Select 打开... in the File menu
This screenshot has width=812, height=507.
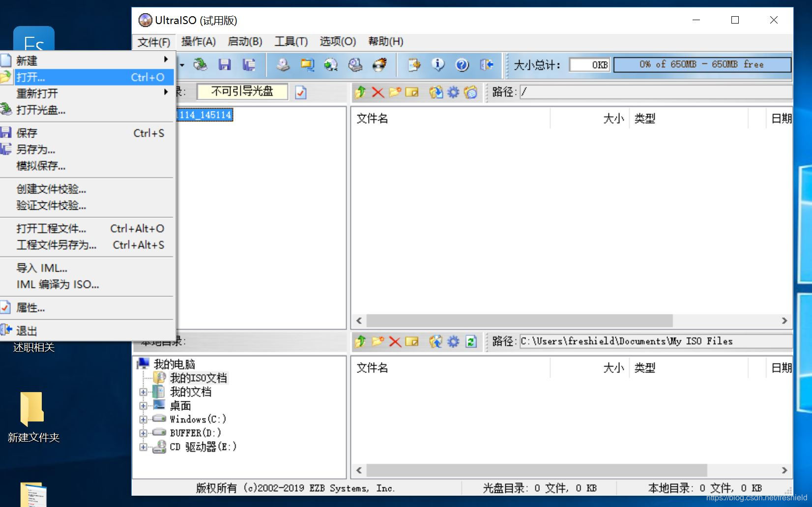point(87,77)
